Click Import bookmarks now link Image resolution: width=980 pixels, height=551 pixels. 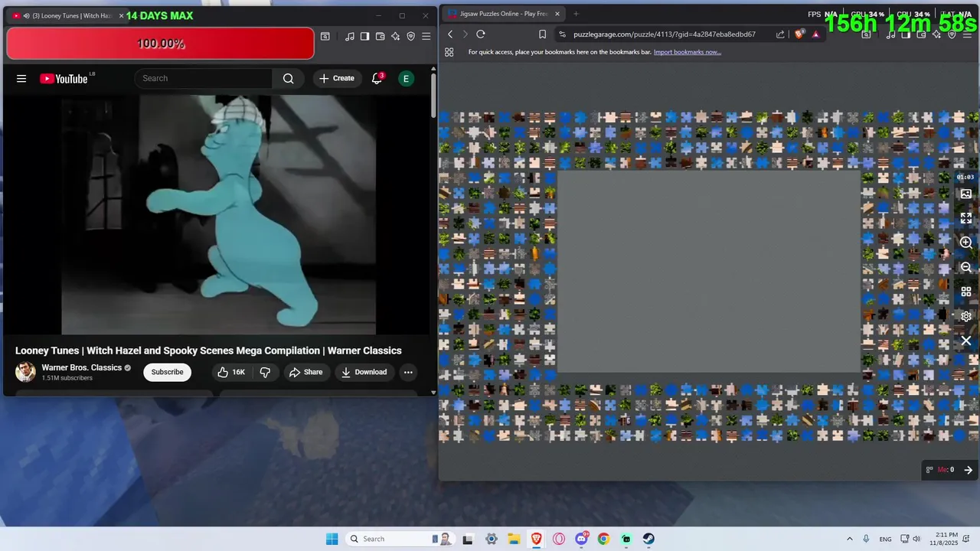(687, 52)
